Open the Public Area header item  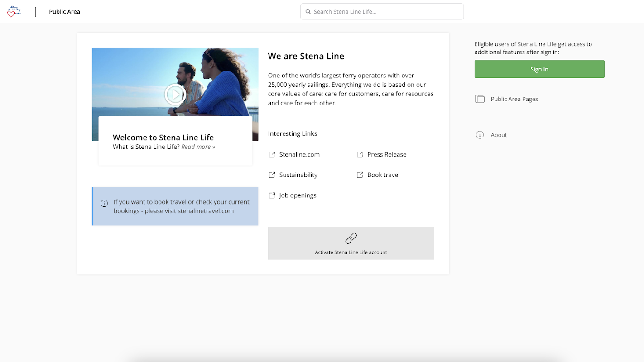click(x=64, y=12)
